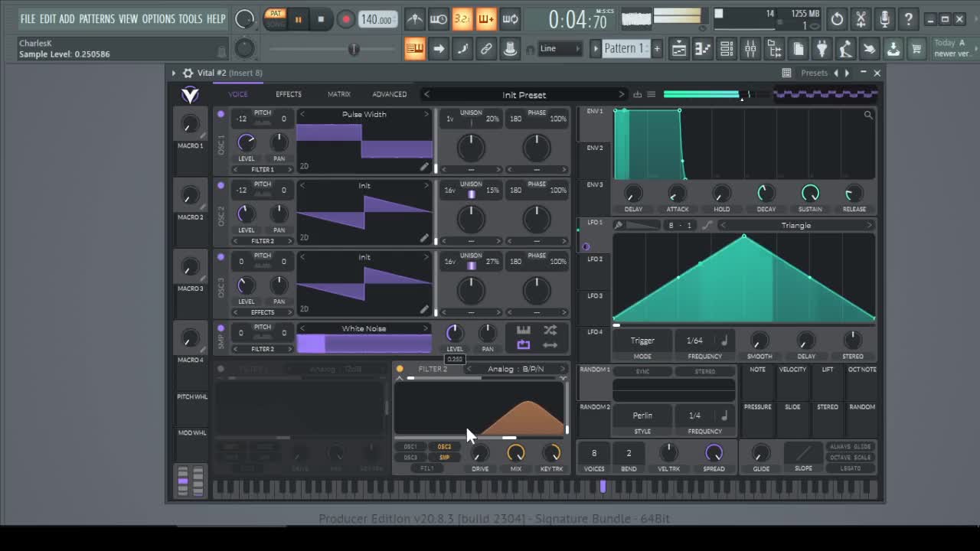The image size is (980, 551).
Task: Click the LFO 1 paint brush icon
Action: pos(619,225)
